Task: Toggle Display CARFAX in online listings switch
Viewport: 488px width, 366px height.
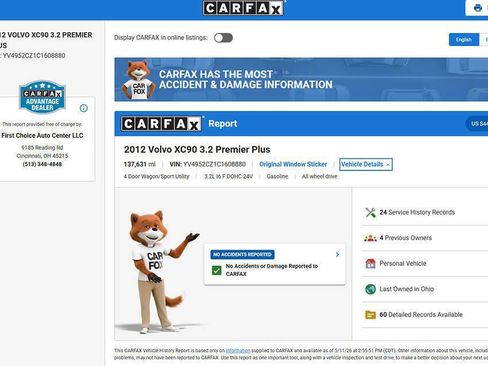Action: tap(223, 38)
